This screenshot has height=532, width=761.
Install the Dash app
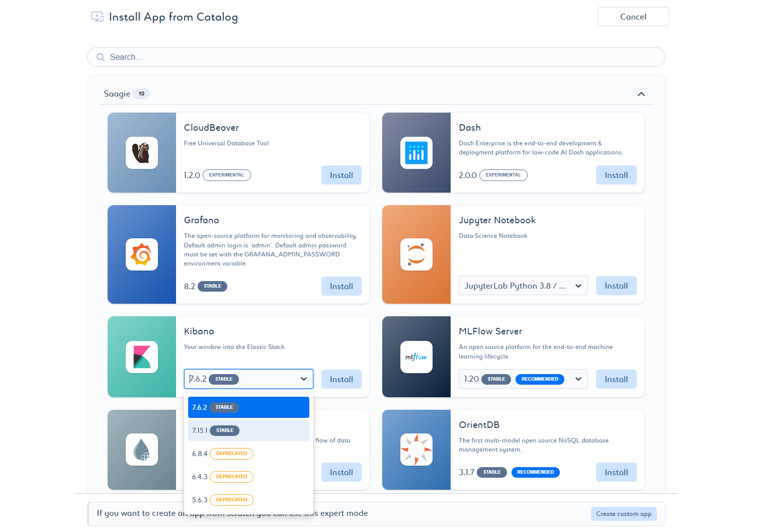click(616, 175)
